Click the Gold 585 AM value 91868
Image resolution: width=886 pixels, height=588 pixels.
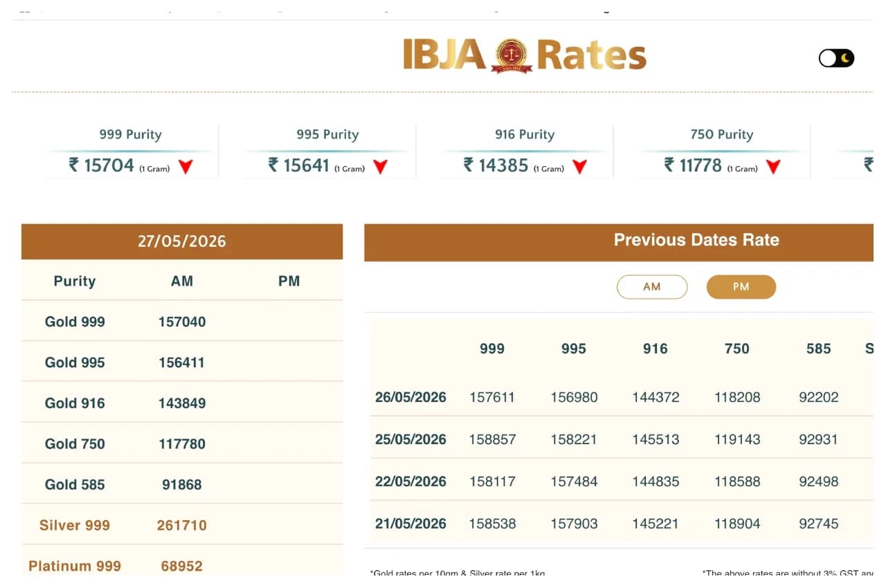[182, 485]
